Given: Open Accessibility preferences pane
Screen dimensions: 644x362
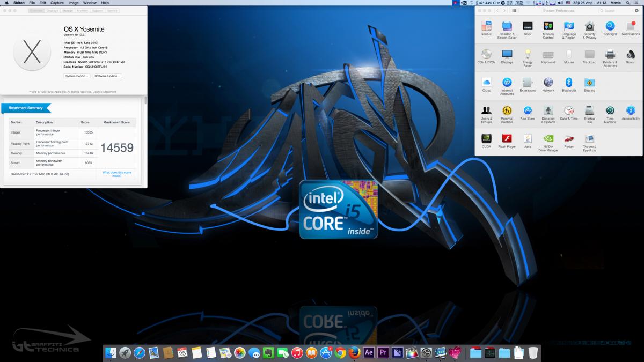Looking at the screenshot, I should [631, 113].
